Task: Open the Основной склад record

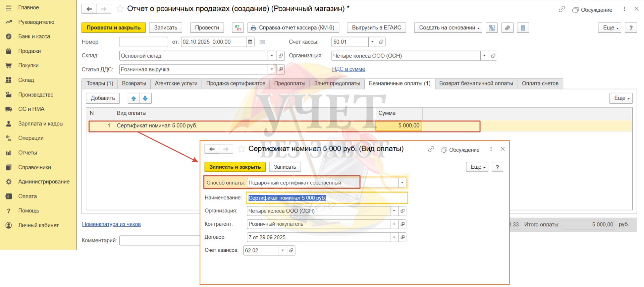Action: (x=281, y=56)
